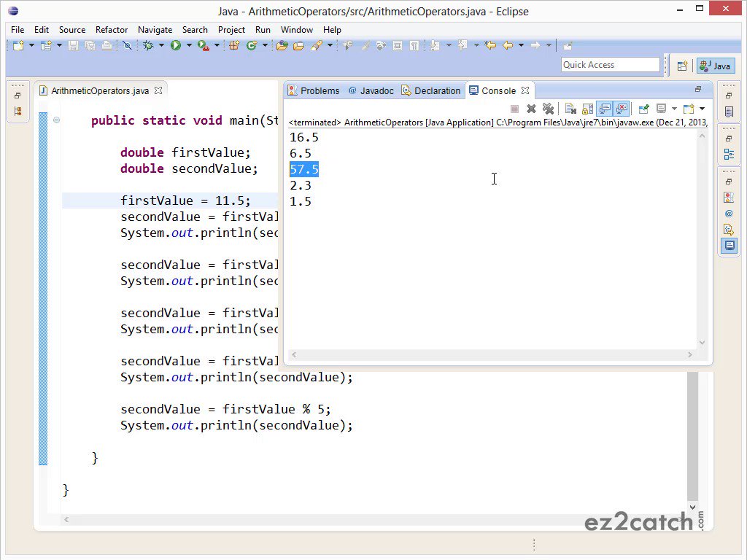Open the Refactor menu
The height and width of the screenshot is (560, 747).
[112, 29]
